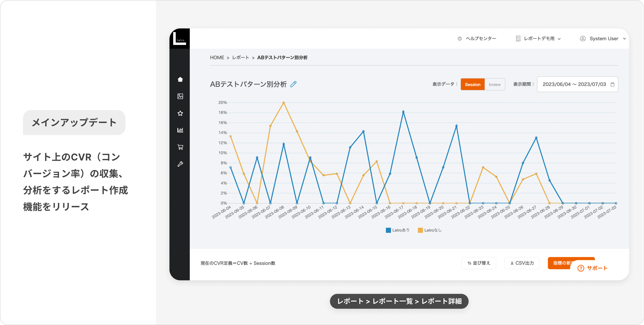This screenshot has width=644, height=325.
Task: Open the bar chart reports icon
Action: (x=180, y=130)
